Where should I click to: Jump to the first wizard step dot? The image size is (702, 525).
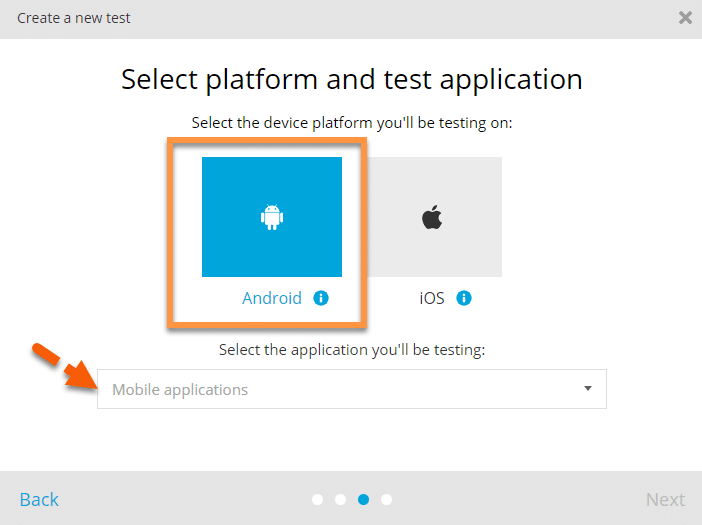click(317, 499)
